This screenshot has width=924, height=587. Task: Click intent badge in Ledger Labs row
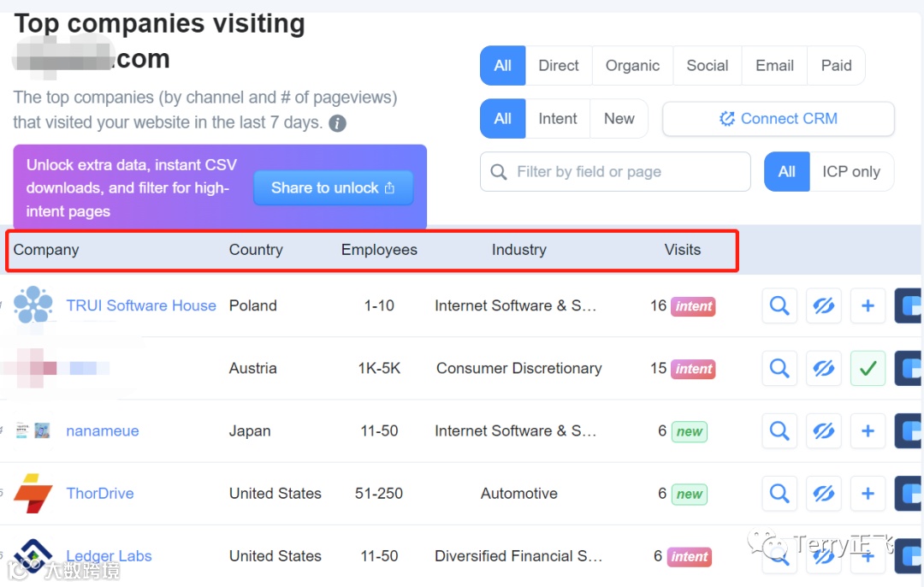point(689,557)
